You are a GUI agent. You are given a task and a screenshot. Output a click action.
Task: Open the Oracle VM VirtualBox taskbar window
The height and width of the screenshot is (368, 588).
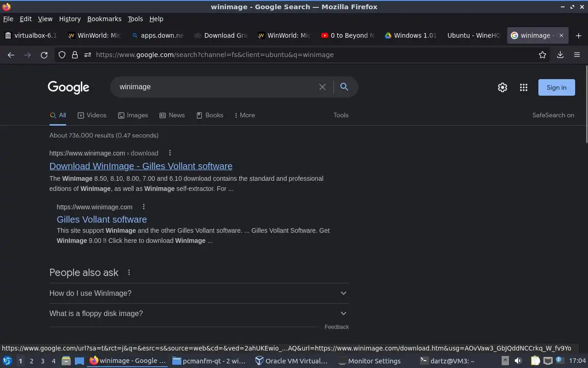[x=292, y=361]
